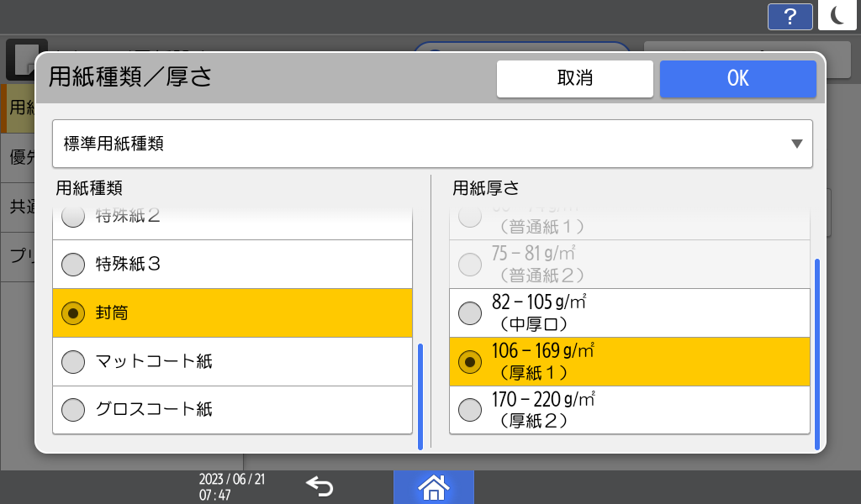The height and width of the screenshot is (504, 861).
Task: Select 106–169 g/m² 厚紙1 thickness
Action: [631, 361]
